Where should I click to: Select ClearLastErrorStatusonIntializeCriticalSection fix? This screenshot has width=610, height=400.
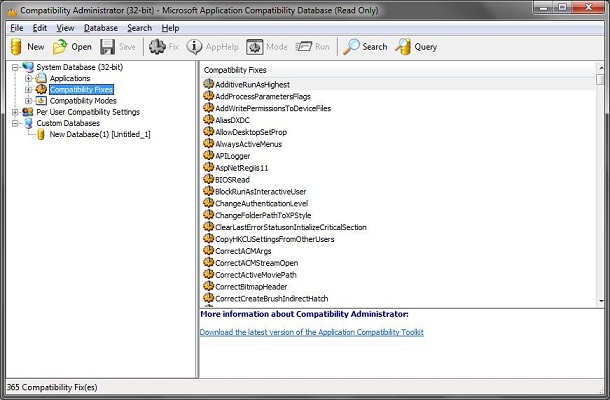point(291,227)
